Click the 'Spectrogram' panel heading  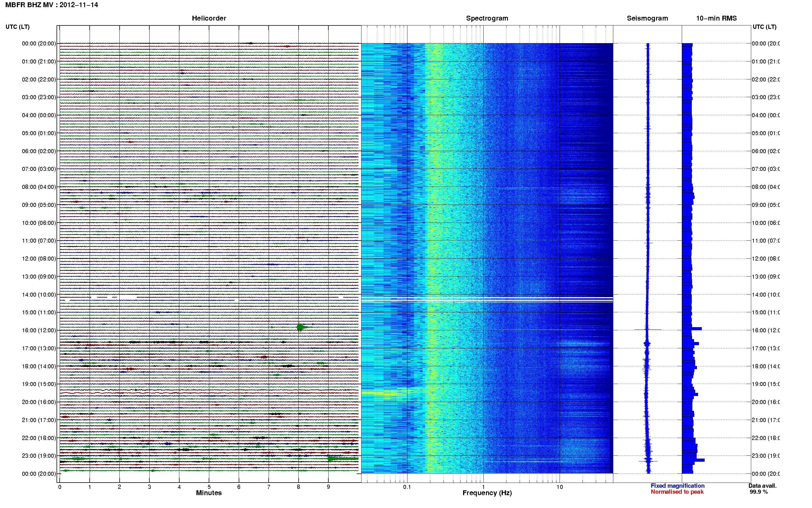[x=487, y=18]
